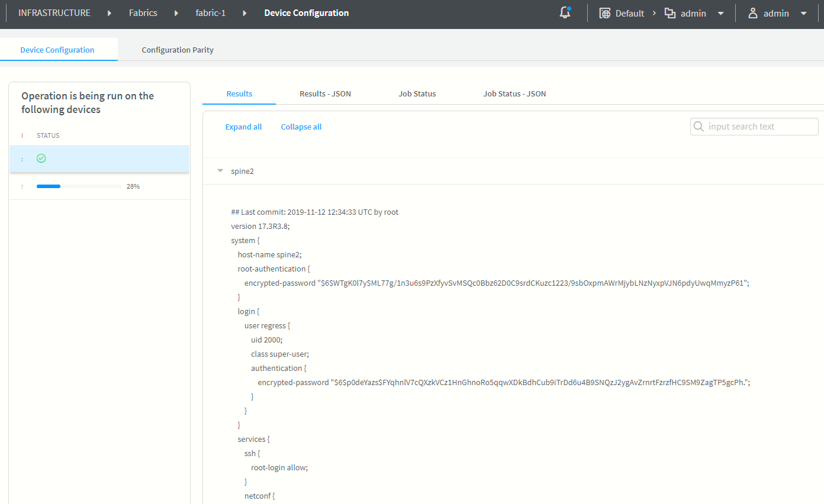Viewport: 824px width, 504px height.
Task: Click the magnifier icon in search box
Action: [699, 127]
